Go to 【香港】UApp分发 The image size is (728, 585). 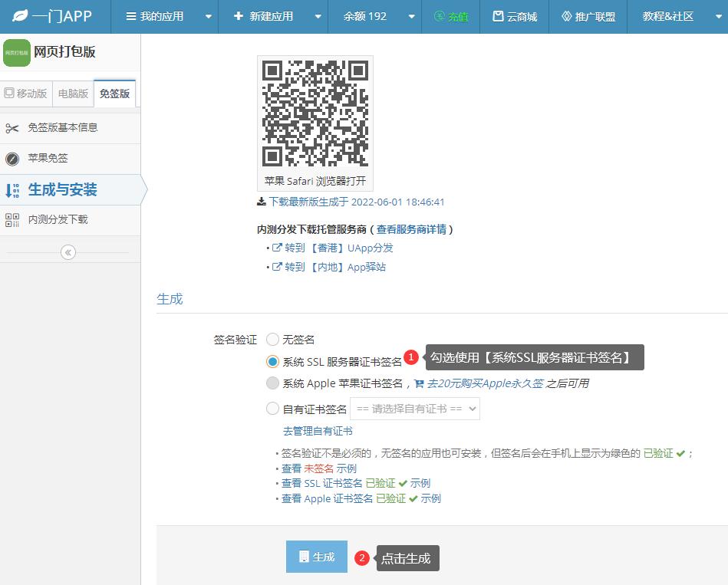point(339,248)
